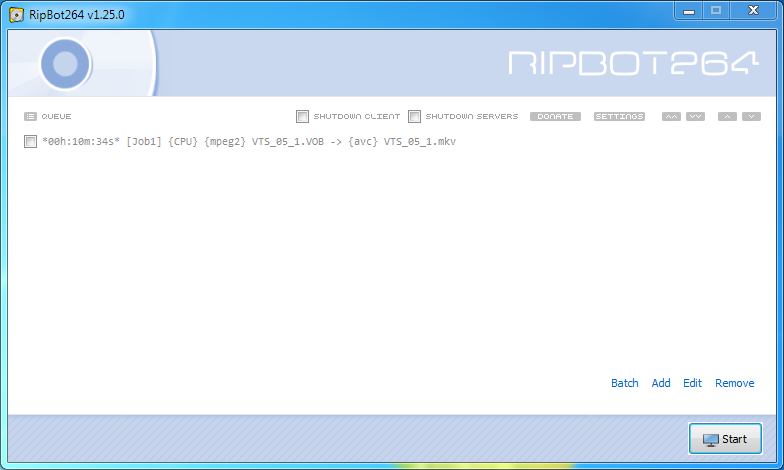Select the Job1 VTS_05_1.VOB queue row text
Viewport: 784px width, 470px height.
pyautogui.click(x=249, y=142)
